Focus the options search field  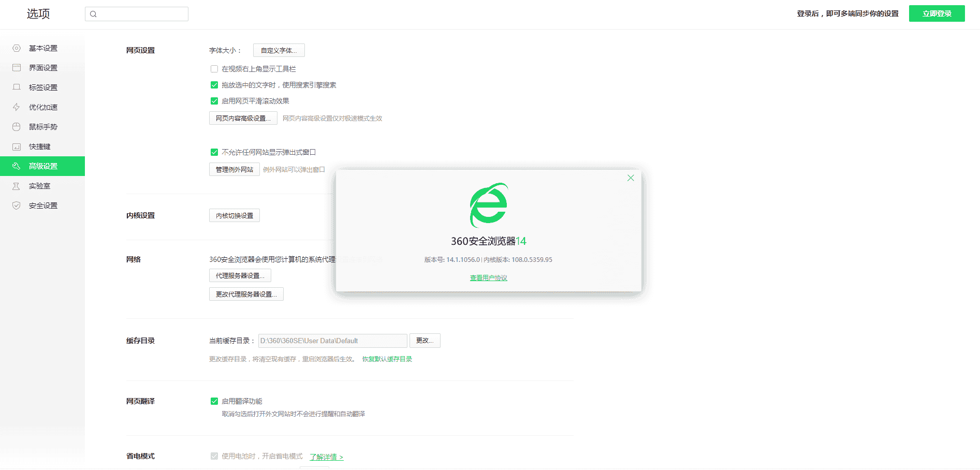137,14
